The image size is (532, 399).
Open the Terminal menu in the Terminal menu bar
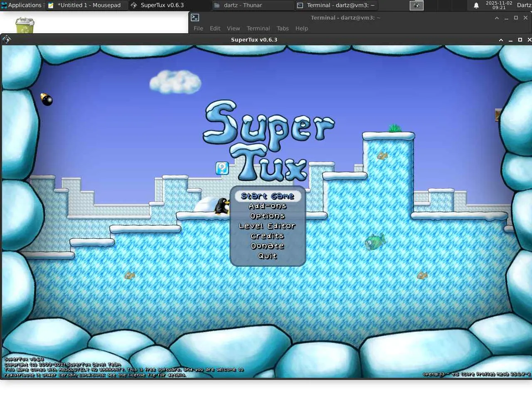pyautogui.click(x=258, y=28)
